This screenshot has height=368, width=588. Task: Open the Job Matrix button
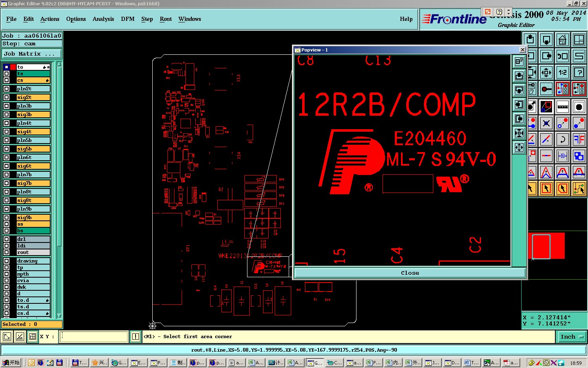click(31, 54)
